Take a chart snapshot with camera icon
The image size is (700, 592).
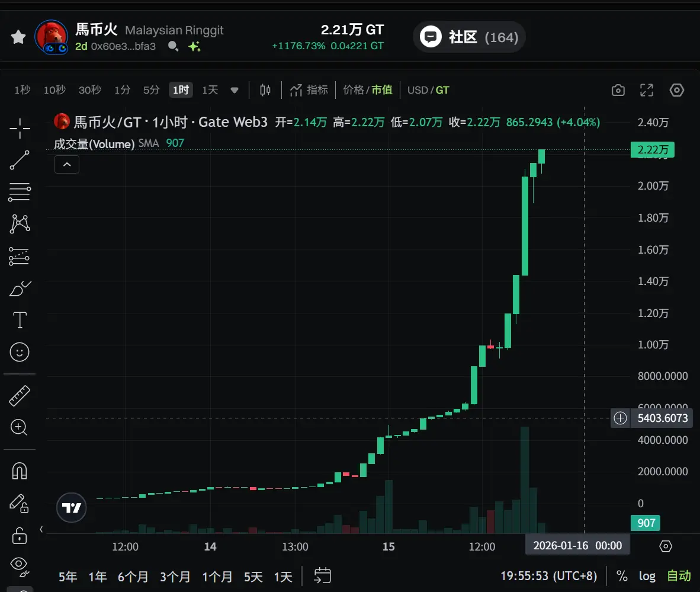(618, 90)
